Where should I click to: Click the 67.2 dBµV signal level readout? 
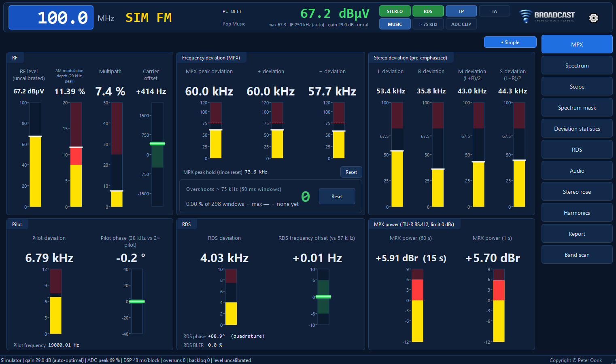point(335,13)
